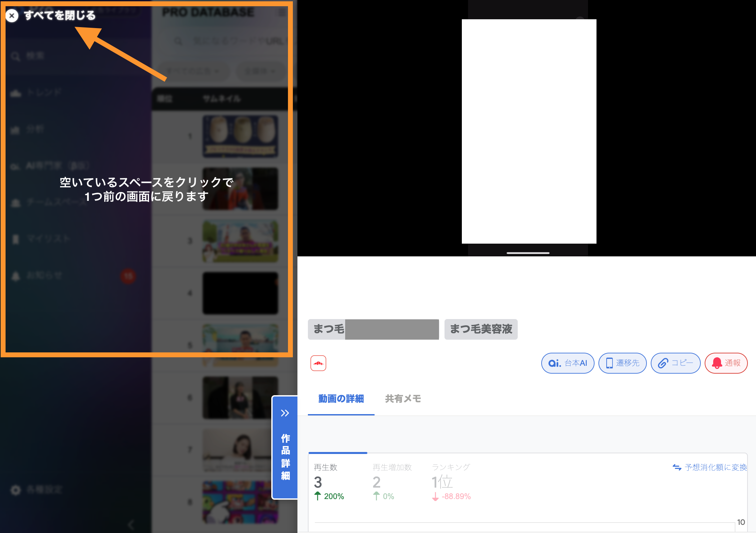Click the link icon on コピー
The width and height of the screenshot is (756, 533).
(663, 363)
